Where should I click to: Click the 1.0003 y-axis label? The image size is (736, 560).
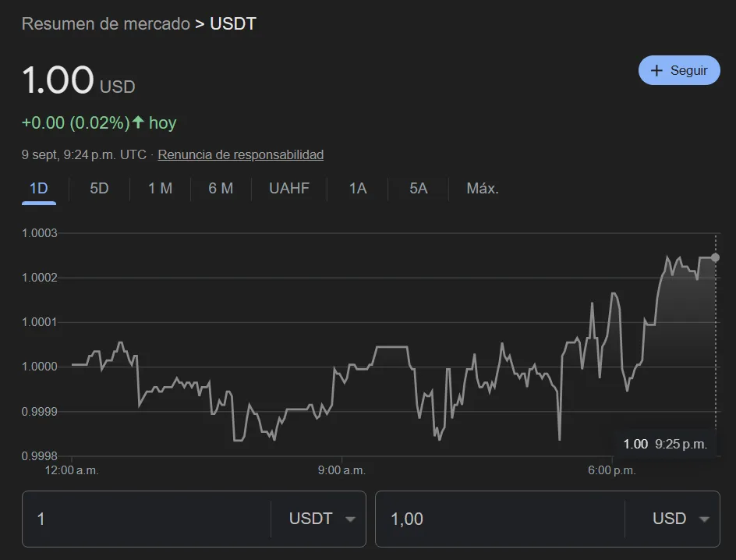40,233
